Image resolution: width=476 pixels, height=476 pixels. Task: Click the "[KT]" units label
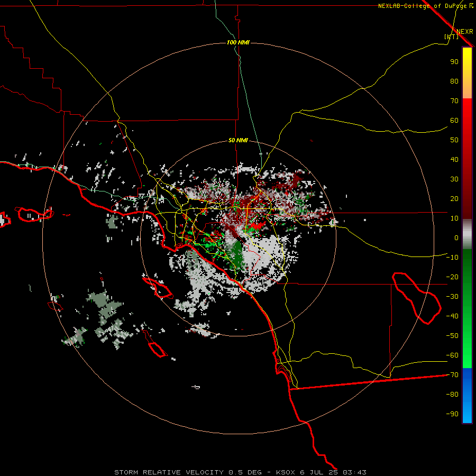click(452, 36)
